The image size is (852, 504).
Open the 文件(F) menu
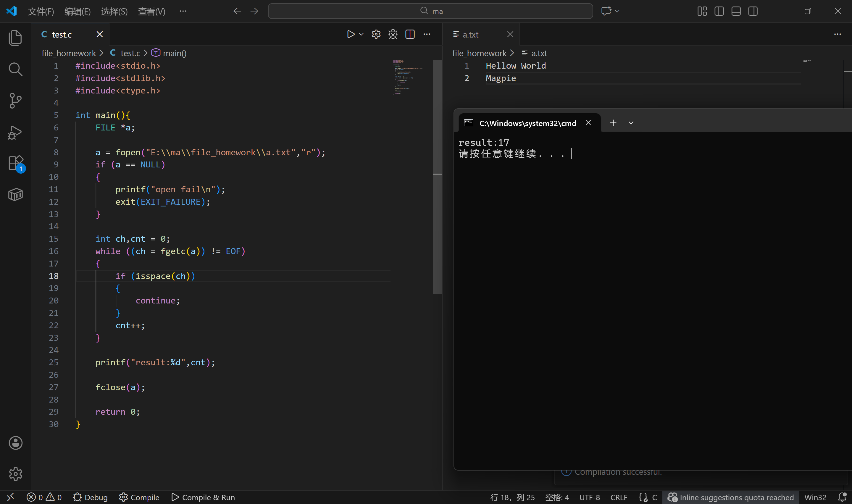[x=41, y=11]
